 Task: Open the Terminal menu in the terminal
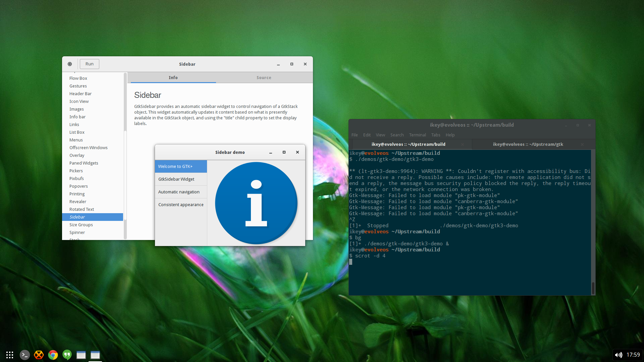pyautogui.click(x=418, y=135)
